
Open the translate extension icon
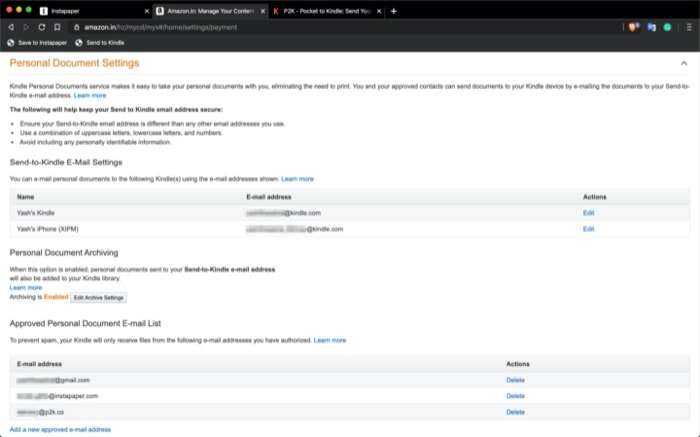651,27
